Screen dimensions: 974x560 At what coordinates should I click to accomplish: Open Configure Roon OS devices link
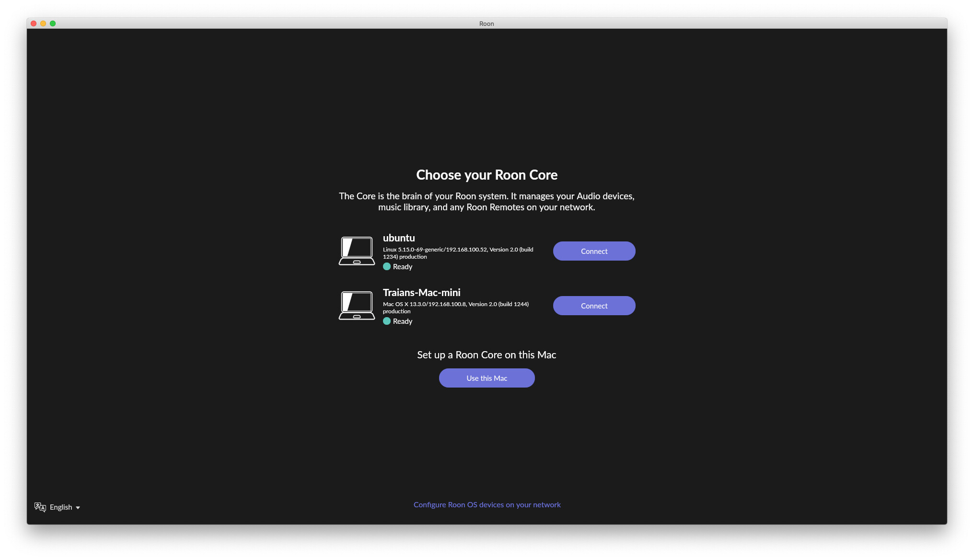tap(487, 504)
